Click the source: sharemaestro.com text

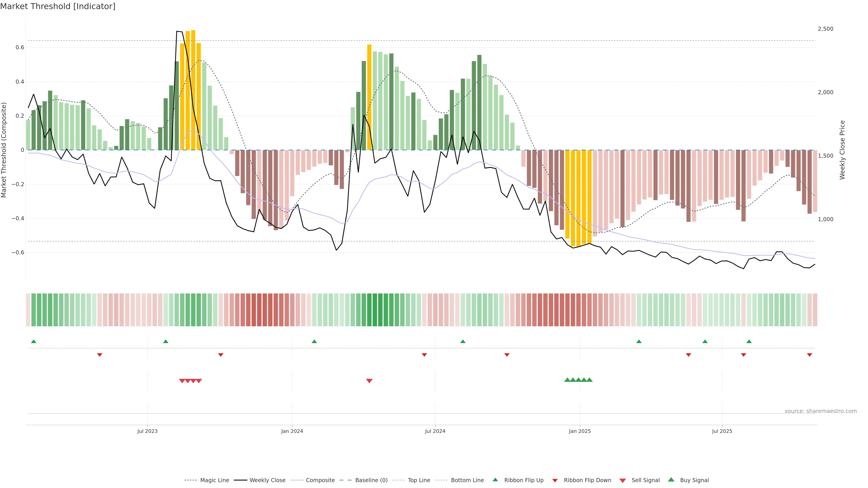[x=821, y=411]
